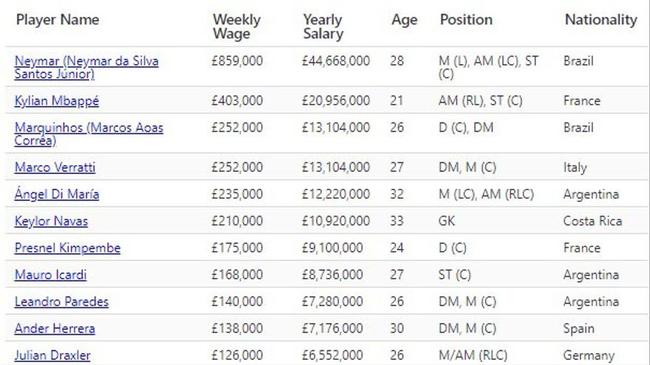Click the Marquinhos player link
Viewport: 650px width, 365px height.
tap(89, 134)
